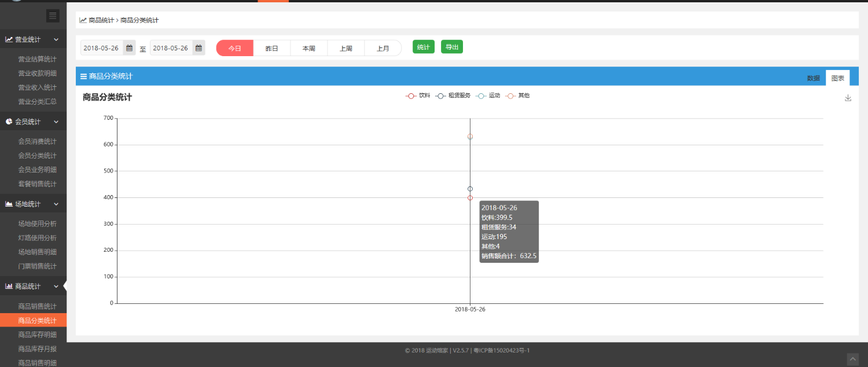This screenshot has width=868, height=367.
Task: Open the start date calendar icon
Action: [130, 48]
